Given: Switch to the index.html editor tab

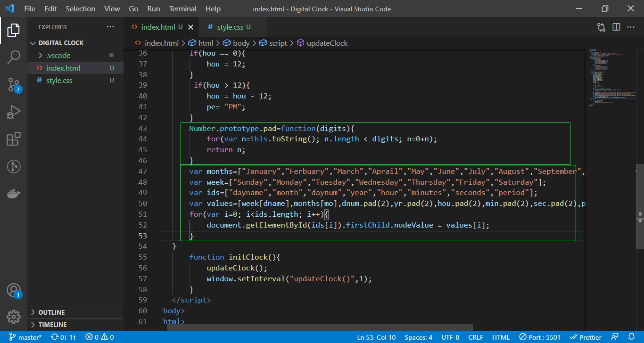Looking at the screenshot, I should (x=161, y=27).
